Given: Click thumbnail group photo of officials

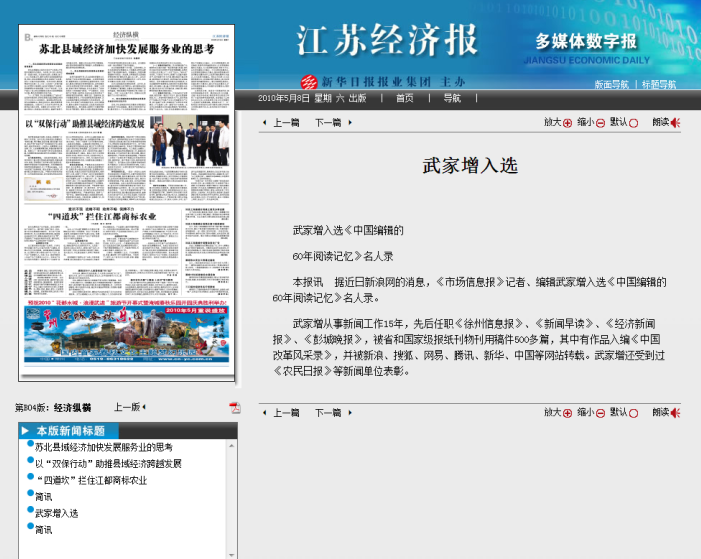Looking at the screenshot, I should 190,141.
